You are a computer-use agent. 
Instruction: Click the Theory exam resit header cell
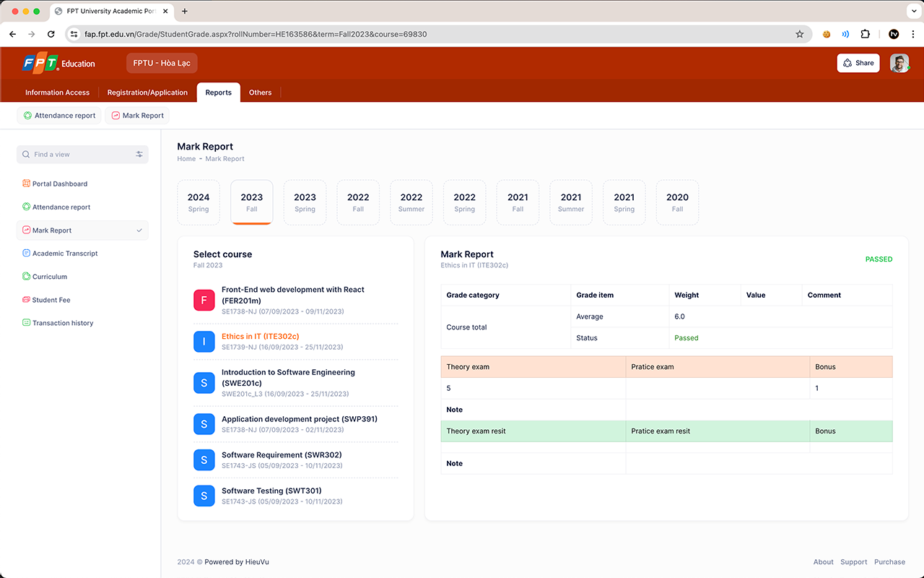point(533,431)
